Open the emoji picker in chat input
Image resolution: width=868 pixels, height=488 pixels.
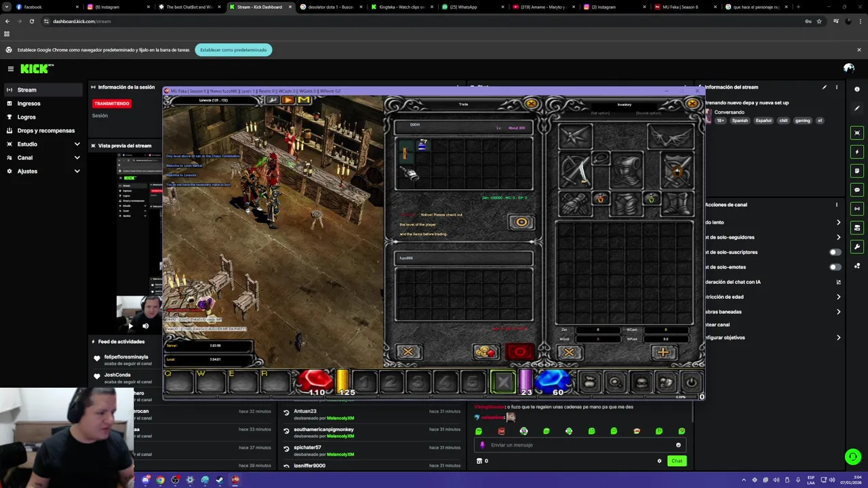pyautogui.click(x=678, y=445)
